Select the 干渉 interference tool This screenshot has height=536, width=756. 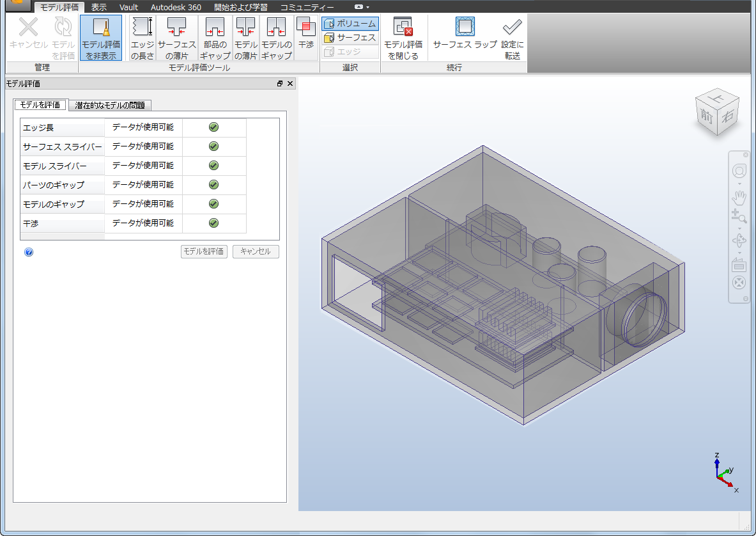pyautogui.click(x=306, y=38)
